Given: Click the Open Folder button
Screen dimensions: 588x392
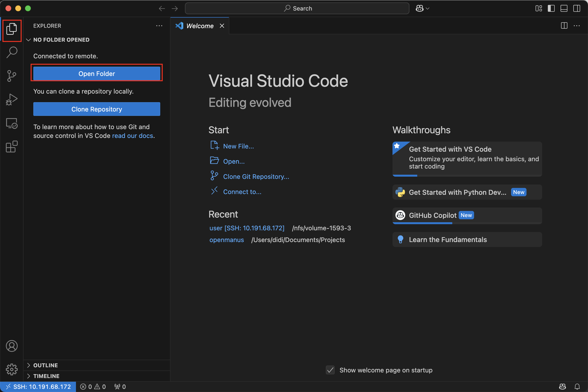Looking at the screenshot, I should click(97, 73).
